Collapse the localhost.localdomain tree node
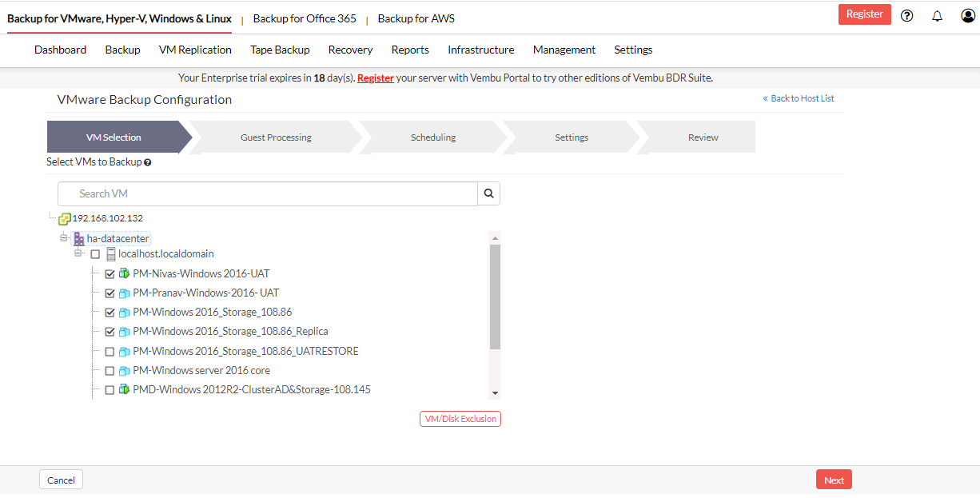Screen dimensions: 980x498 (79, 253)
